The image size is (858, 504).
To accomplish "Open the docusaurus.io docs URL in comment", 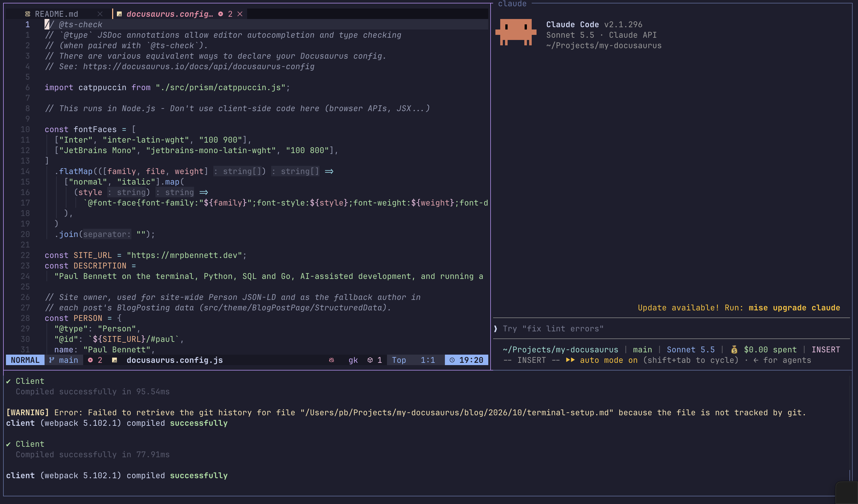I will pos(199,67).
